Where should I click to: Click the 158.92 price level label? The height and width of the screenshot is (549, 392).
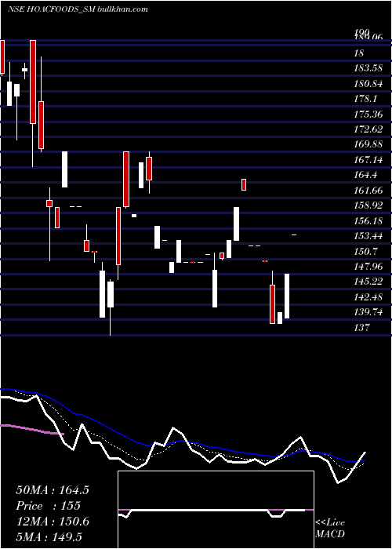point(368,205)
